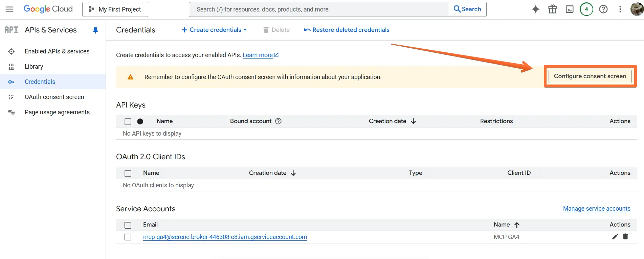
Task: Go to the Library page
Action: click(x=34, y=67)
